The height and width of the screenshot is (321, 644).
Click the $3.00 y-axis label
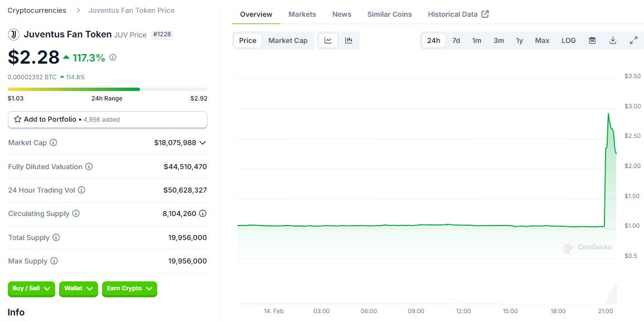tap(632, 106)
